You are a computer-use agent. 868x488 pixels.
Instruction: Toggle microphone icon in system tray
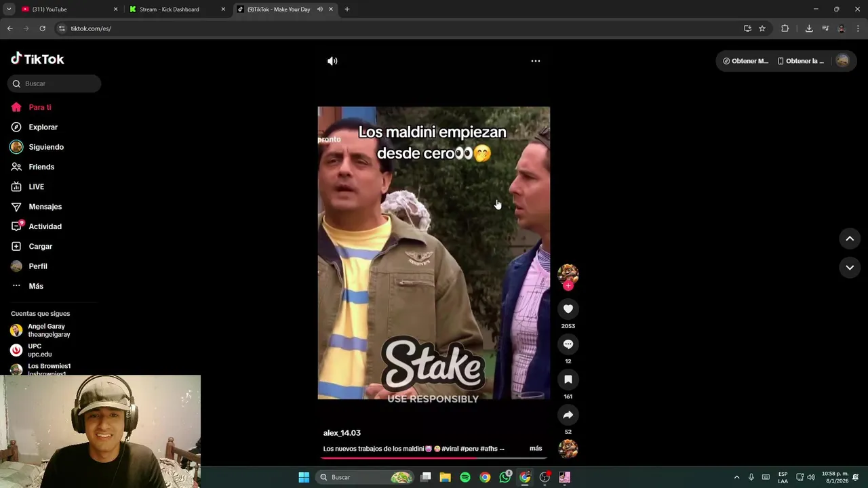[x=751, y=477]
